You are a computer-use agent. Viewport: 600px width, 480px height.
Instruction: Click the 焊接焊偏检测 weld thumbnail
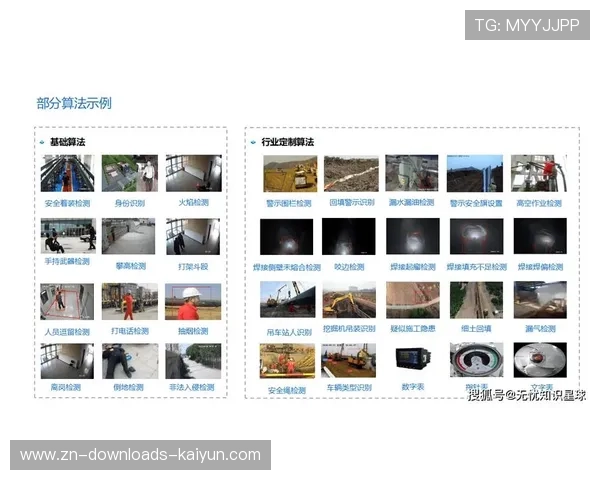click(540, 236)
